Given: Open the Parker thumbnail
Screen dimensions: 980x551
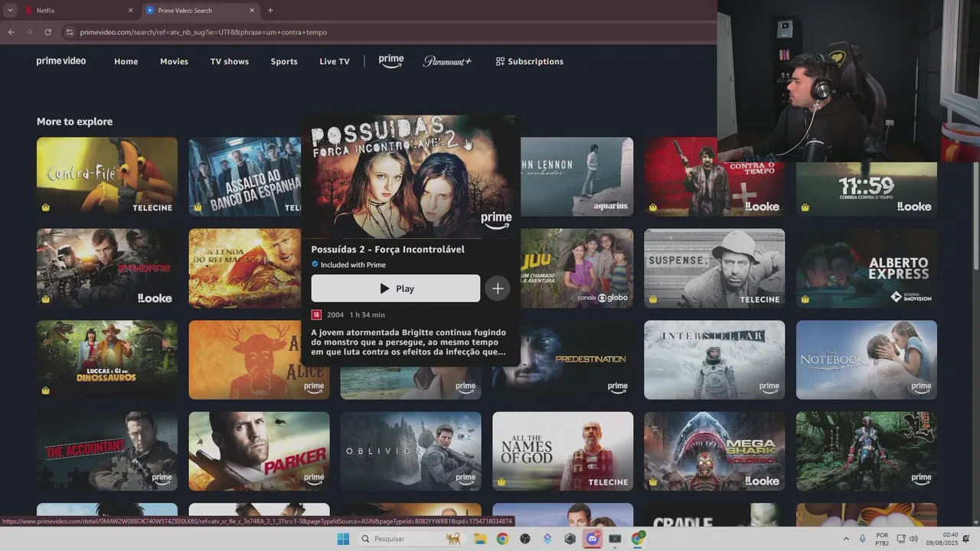Looking at the screenshot, I should (260, 452).
